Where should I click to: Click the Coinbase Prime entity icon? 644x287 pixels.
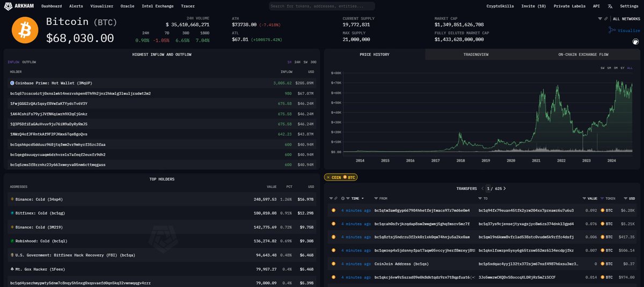tap(12, 83)
